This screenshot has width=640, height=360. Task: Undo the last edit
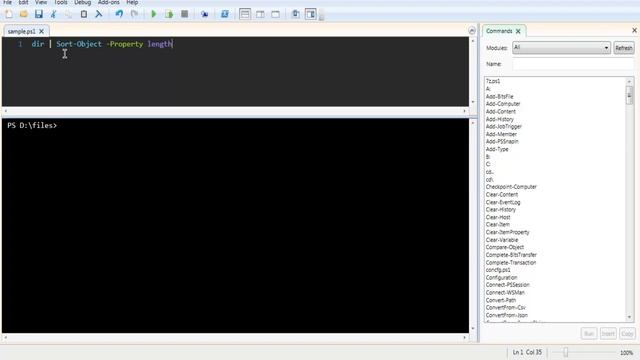pyautogui.click(x=119, y=14)
